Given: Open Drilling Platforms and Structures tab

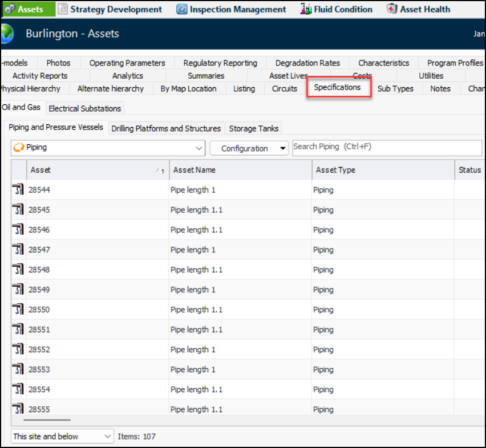Looking at the screenshot, I should [x=166, y=129].
